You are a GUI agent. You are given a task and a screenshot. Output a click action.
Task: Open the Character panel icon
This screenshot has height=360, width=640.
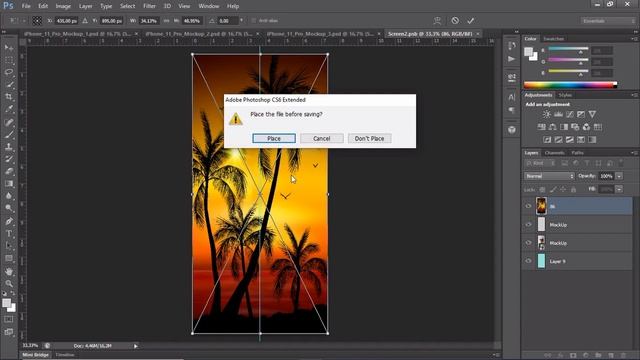pyautogui.click(x=511, y=97)
